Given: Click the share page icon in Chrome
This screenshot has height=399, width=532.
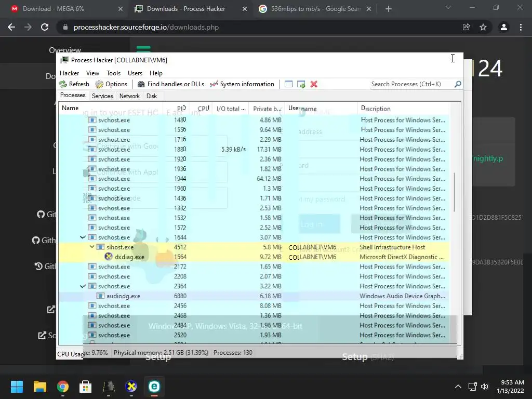Looking at the screenshot, I should [467, 27].
